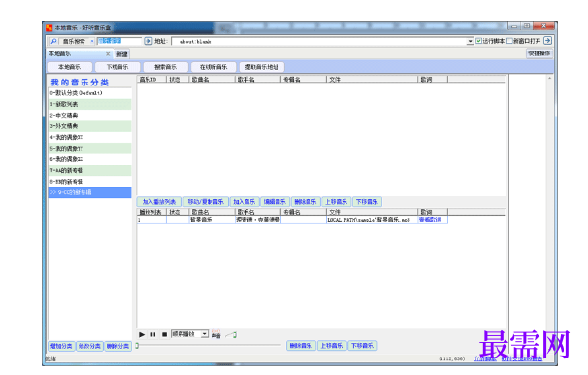The height and width of the screenshot is (375, 588).
Task: Click 上移音乐 beside the playback progress bar
Action: (332, 346)
